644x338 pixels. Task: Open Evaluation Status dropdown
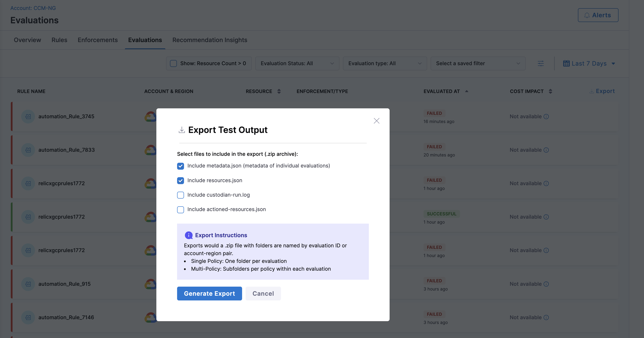[297, 63]
